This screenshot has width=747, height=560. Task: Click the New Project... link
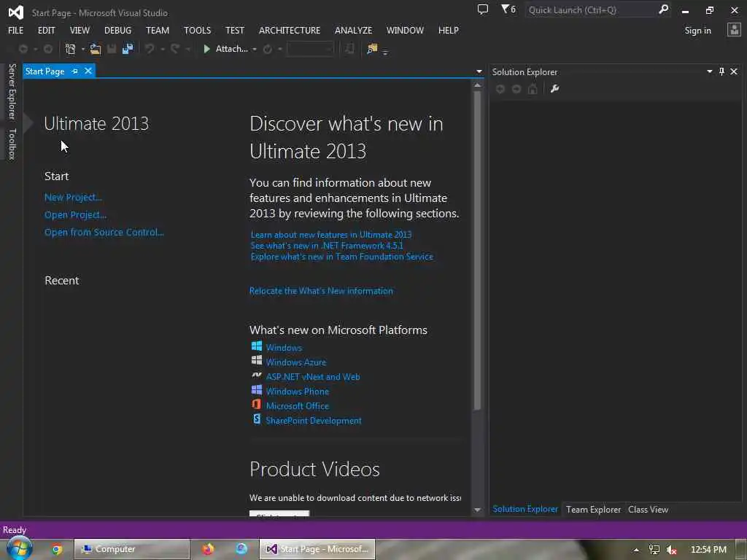pos(73,197)
